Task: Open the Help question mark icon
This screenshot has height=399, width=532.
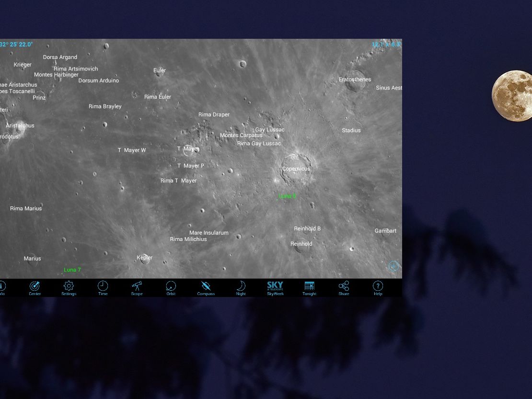Action: click(x=378, y=288)
